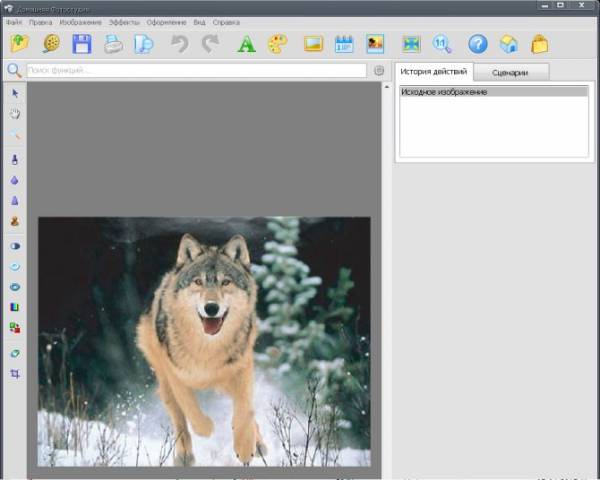Image resolution: width=600 pixels, height=480 pixels.
Task: Click the yellow picture frame icon
Action: tap(313, 44)
